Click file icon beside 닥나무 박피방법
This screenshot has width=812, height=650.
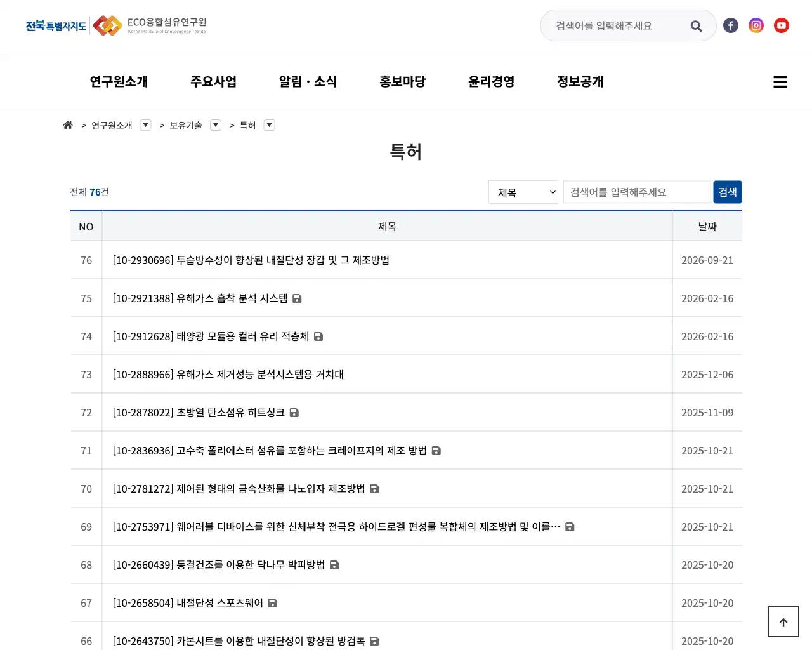(334, 565)
